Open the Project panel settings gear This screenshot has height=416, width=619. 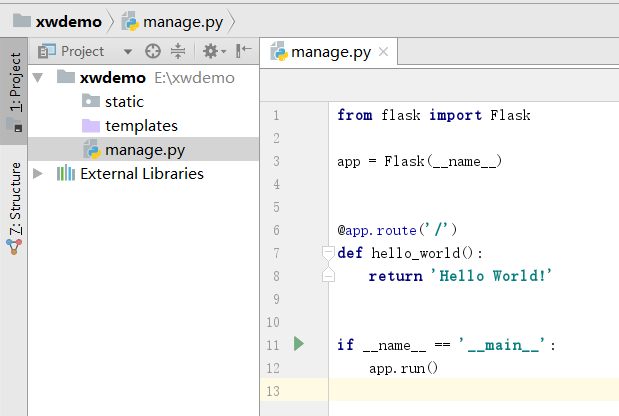211,51
